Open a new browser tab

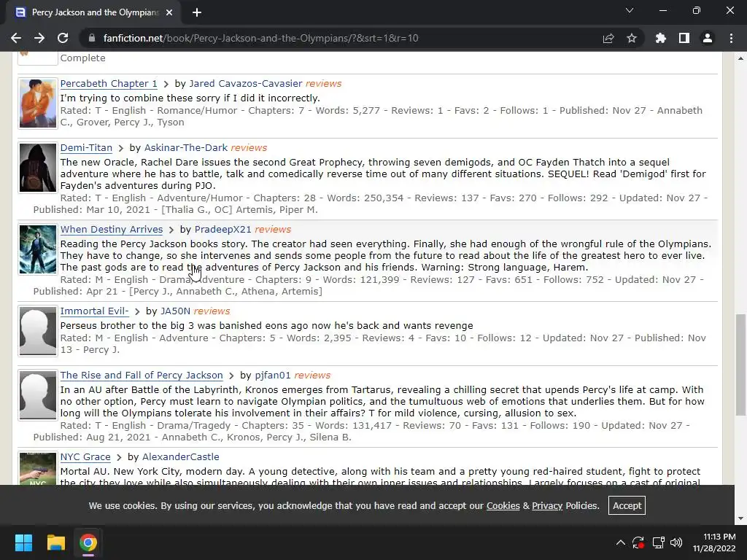[x=197, y=12]
